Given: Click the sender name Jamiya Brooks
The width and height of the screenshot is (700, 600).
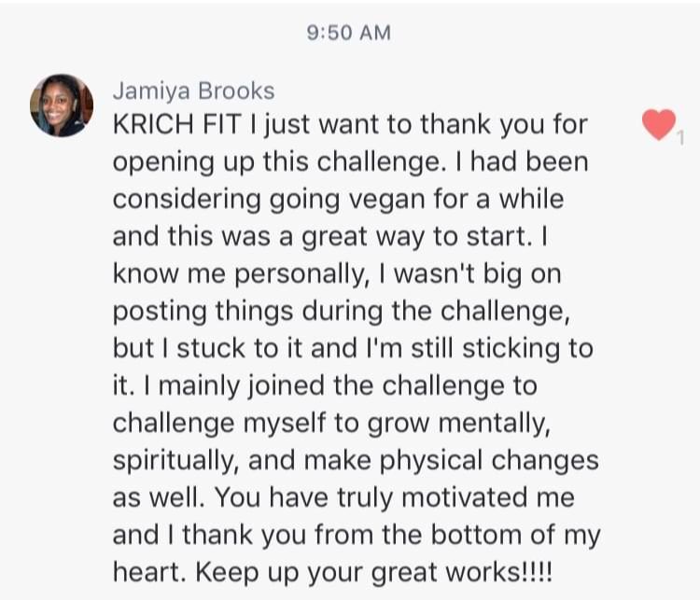Looking at the screenshot, I should 193,90.
